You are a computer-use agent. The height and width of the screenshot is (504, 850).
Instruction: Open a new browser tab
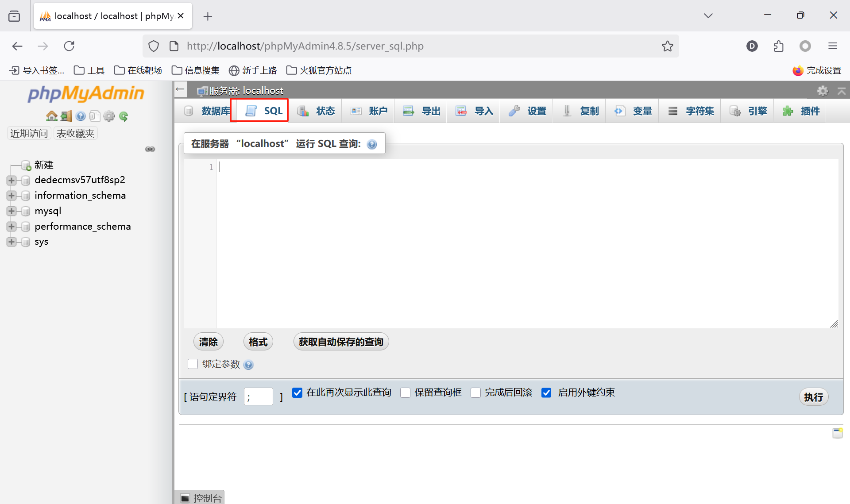[x=208, y=16]
